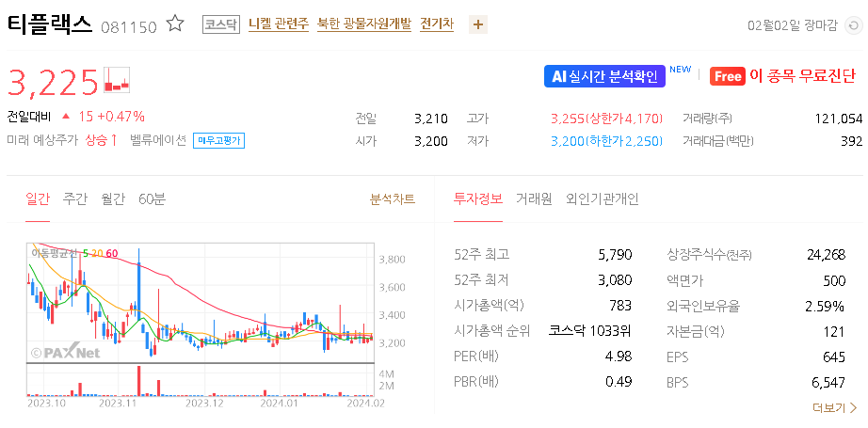Click the 거래대금 value 392

[x=851, y=141]
